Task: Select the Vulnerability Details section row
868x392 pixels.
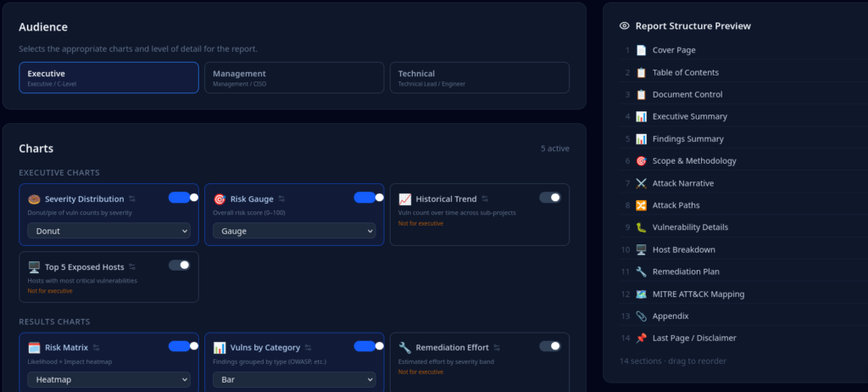Action: [743, 227]
